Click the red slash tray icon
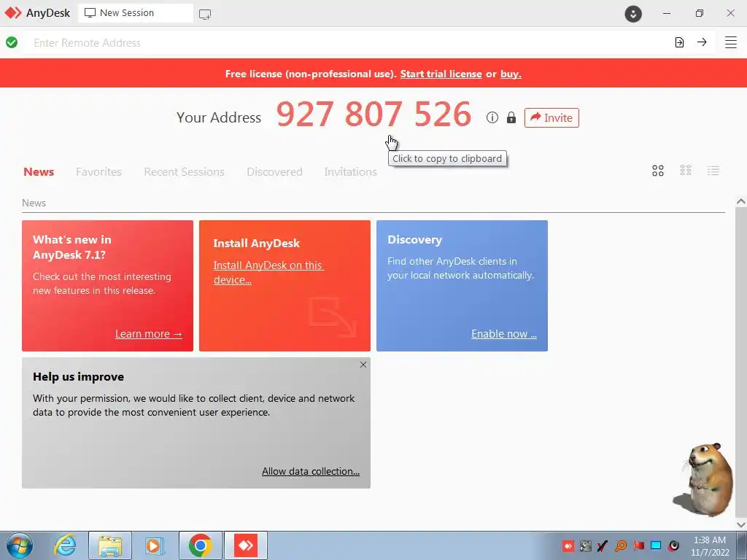Image resolution: width=747 pixels, height=560 pixels. (603, 545)
